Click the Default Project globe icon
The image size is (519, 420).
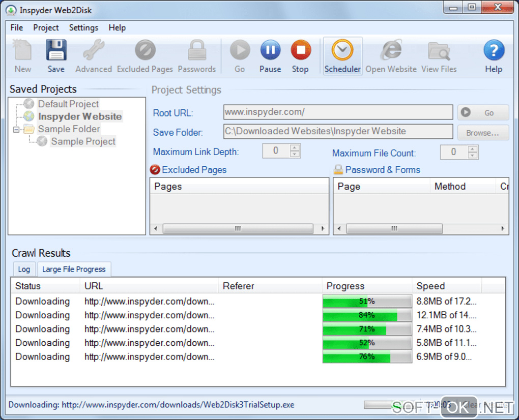point(29,104)
